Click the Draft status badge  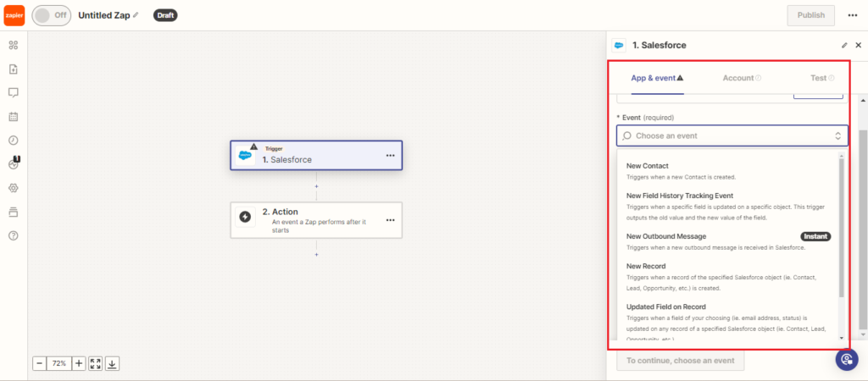pyautogui.click(x=165, y=15)
